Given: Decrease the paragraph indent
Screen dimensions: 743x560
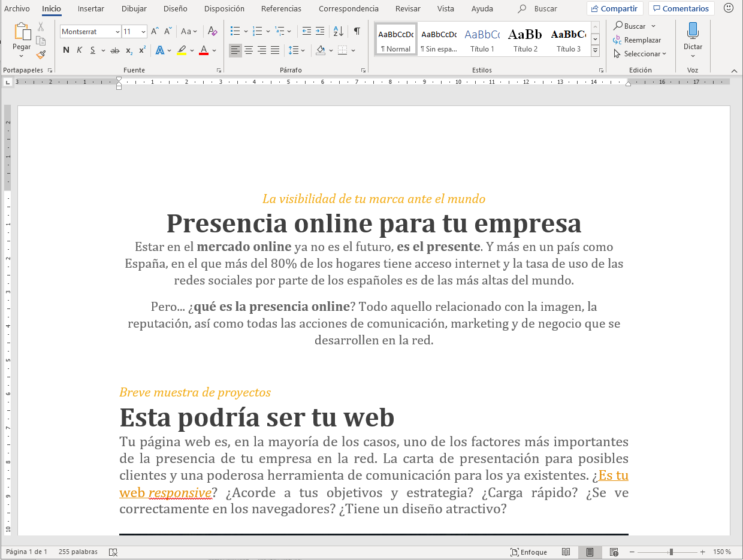Looking at the screenshot, I should (x=307, y=31).
